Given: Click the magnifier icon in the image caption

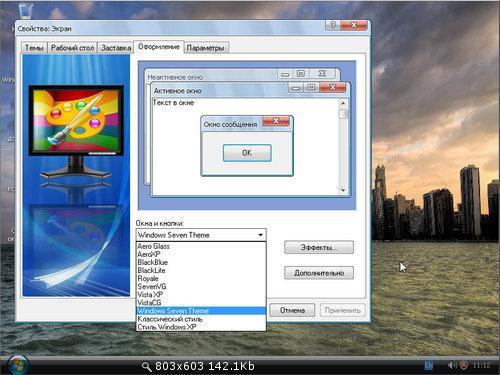Looking at the screenshot, I should pos(146,366).
